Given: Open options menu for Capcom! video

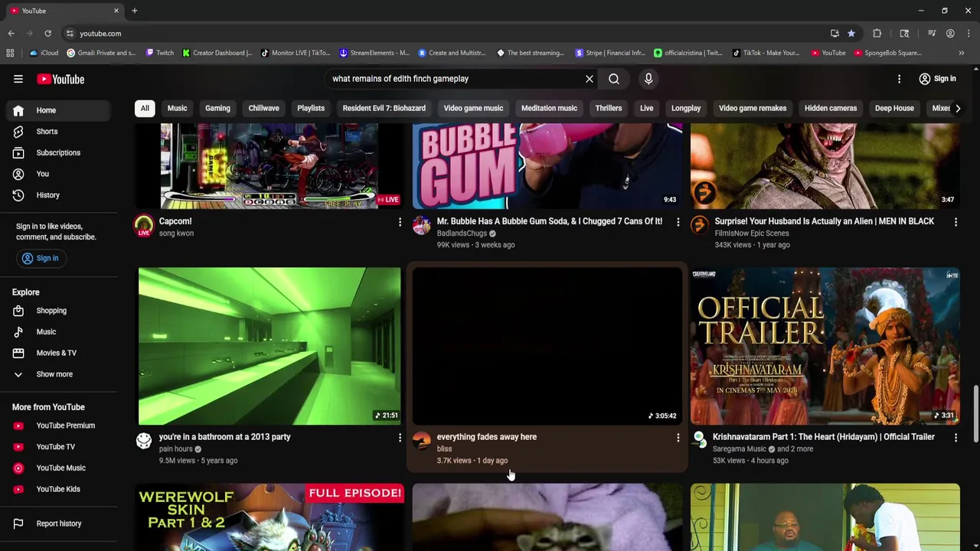Looking at the screenshot, I should tap(400, 222).
